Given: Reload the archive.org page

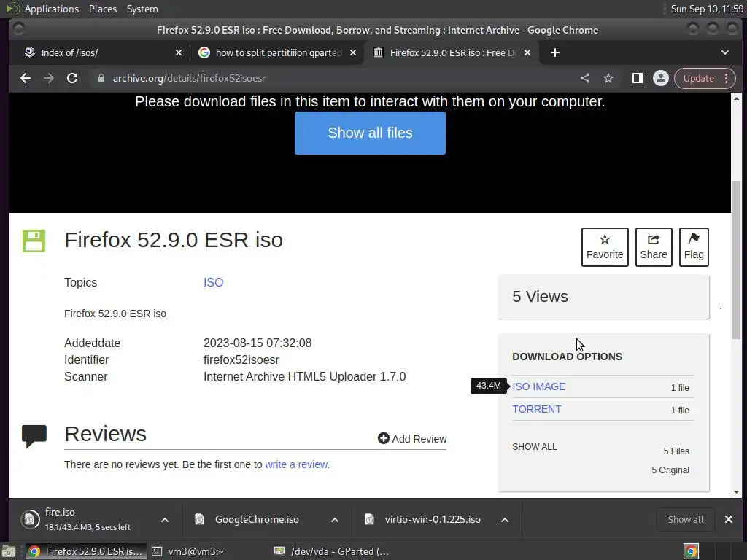Looking at the screenshot, I should tap(72, 78).
